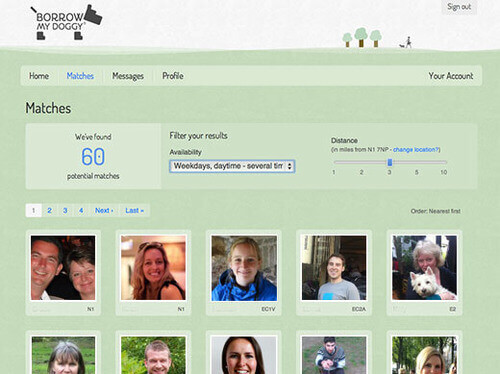Go to the Home tab
Image resolution: width=500 pixels, height=374 pixels.
click(39, 76)
